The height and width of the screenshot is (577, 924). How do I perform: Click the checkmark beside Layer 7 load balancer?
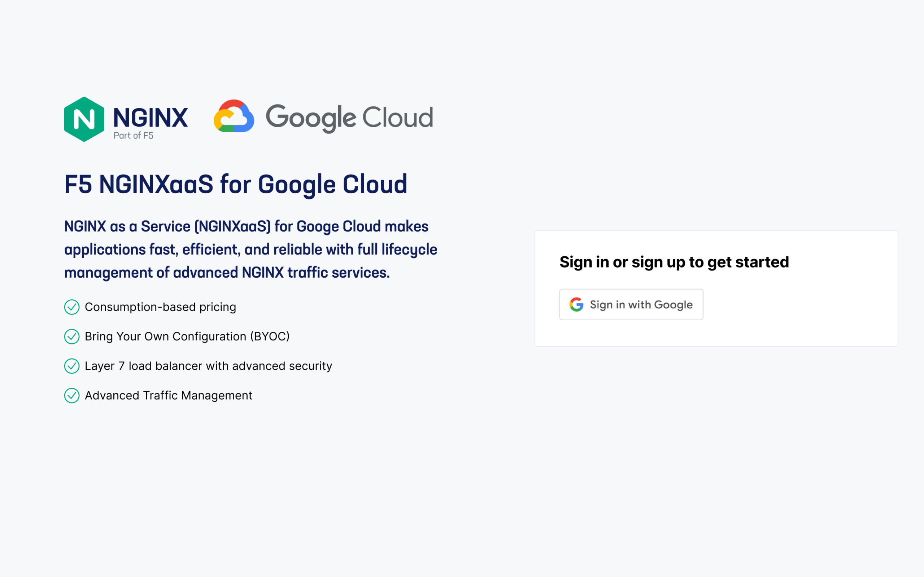click(72, 366)
